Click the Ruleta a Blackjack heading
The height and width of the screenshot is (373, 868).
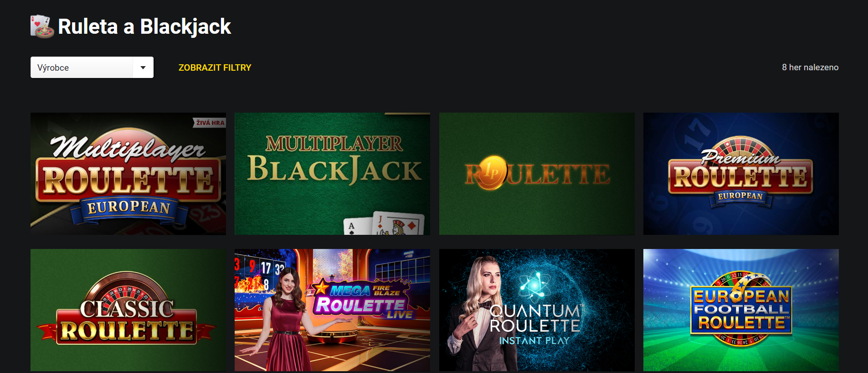click(144, 26)
